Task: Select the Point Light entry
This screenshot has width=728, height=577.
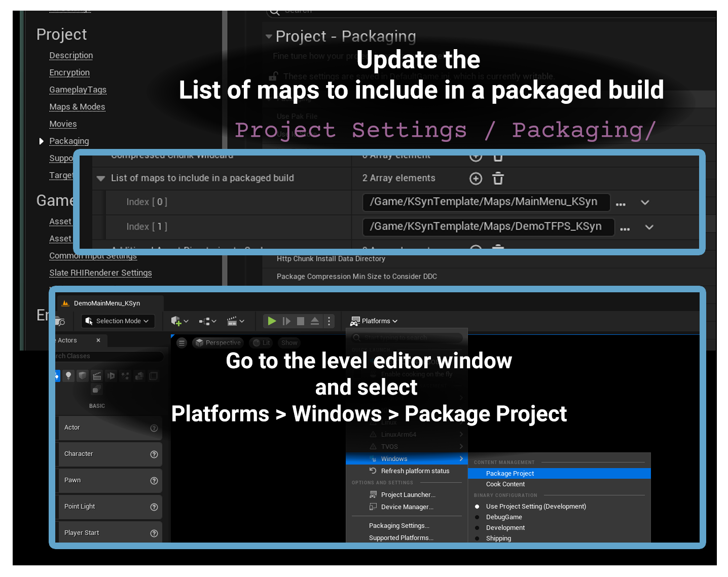Action: coord(110,507)
